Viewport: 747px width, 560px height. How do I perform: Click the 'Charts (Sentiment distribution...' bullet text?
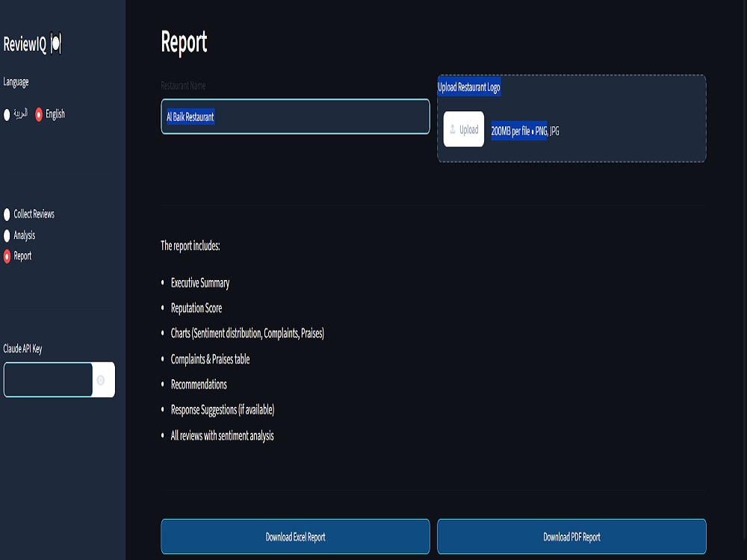[247, 333]
